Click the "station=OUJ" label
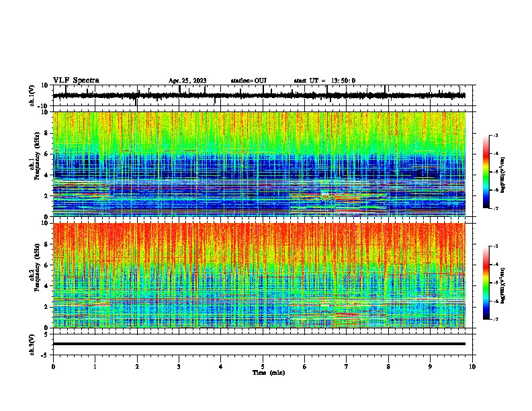This screenshot has width=532, height=411. (249, 81)
